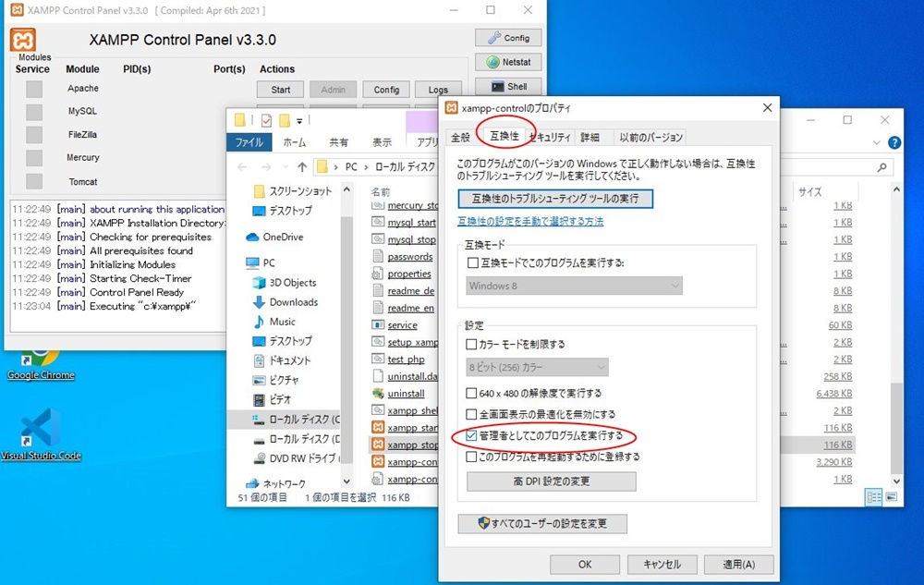The image size is (924, 585).
Task: Select uninstall application file
Action: [x=399, y=393]
